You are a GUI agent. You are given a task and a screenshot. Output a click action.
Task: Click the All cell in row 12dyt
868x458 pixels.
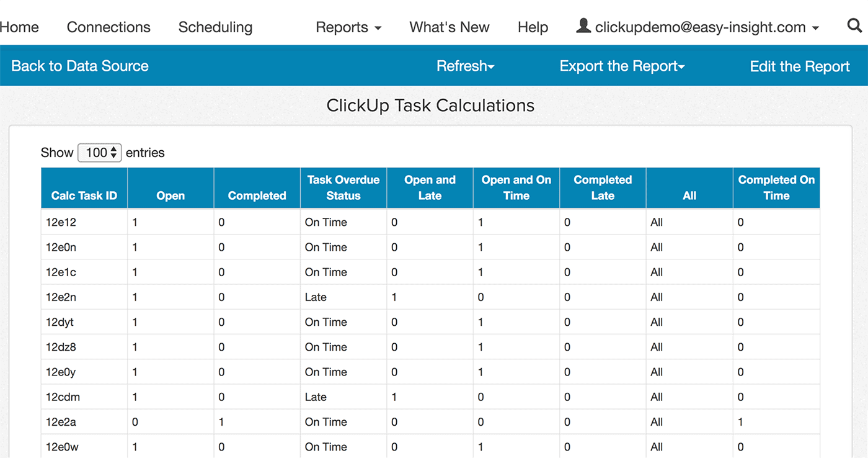point(657,322)
